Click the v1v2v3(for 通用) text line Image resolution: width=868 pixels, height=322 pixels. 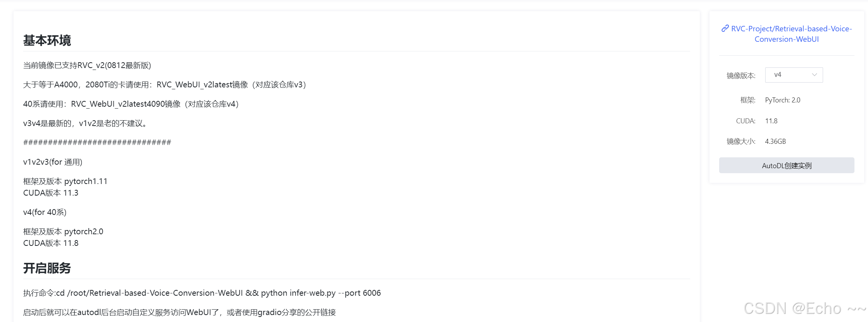[x=53, y=162]
